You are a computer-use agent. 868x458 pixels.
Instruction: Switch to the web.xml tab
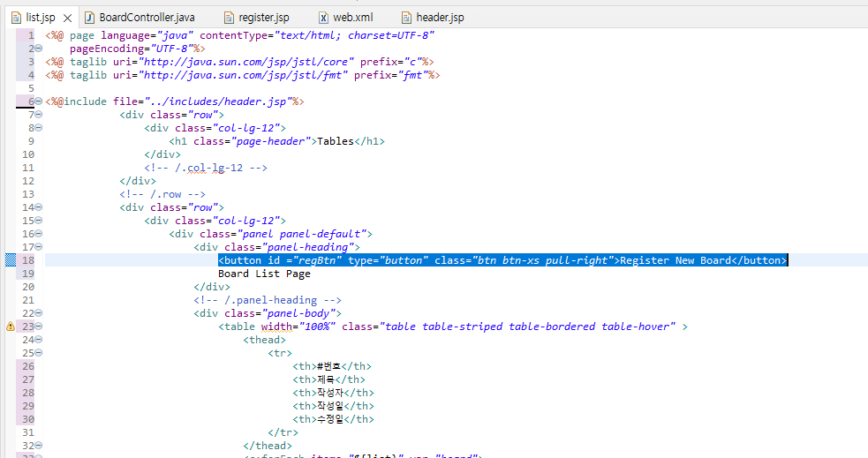point(352,18)
